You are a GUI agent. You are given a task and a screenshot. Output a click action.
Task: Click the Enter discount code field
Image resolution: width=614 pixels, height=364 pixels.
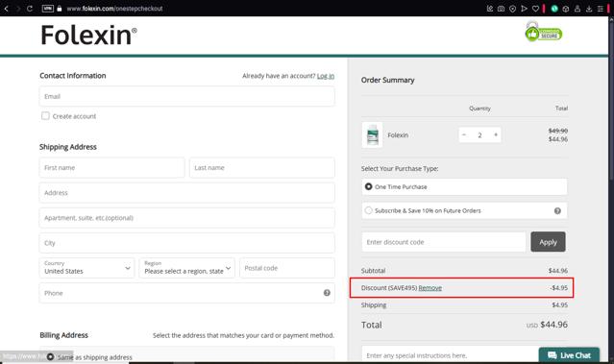[444, 242]
